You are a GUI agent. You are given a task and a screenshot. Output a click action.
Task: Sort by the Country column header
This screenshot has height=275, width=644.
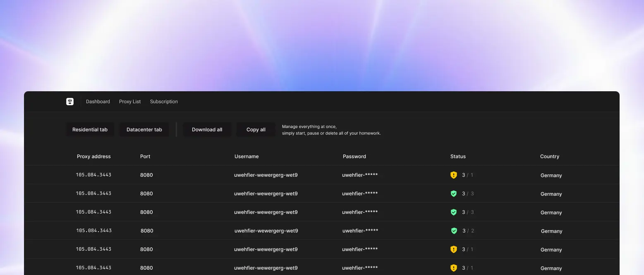549,156
